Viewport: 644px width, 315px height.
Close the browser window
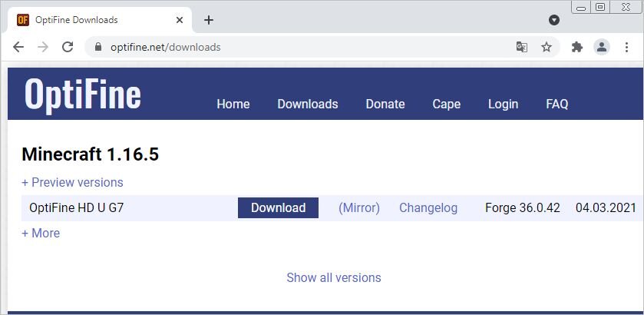tap(626, 7)
